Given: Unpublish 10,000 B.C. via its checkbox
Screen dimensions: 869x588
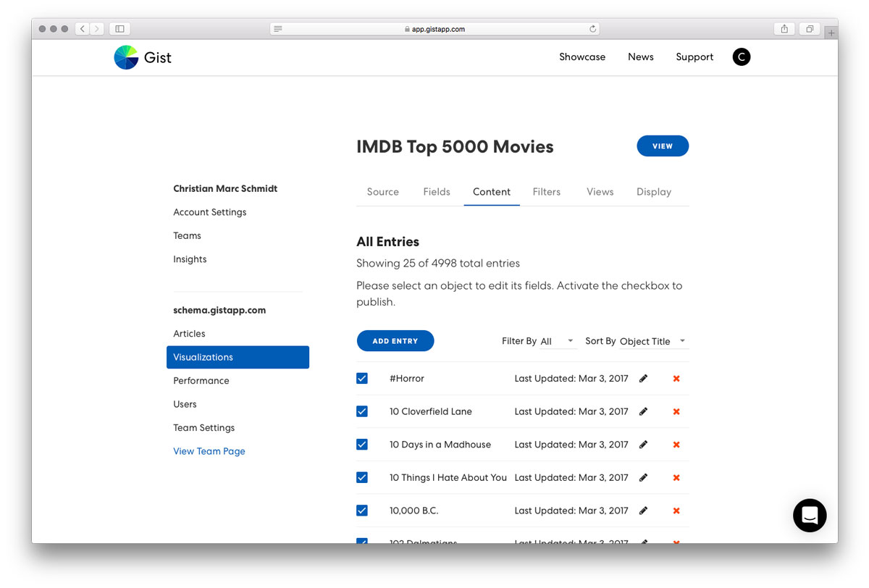Looking at the screenshot, I should 362,511.
